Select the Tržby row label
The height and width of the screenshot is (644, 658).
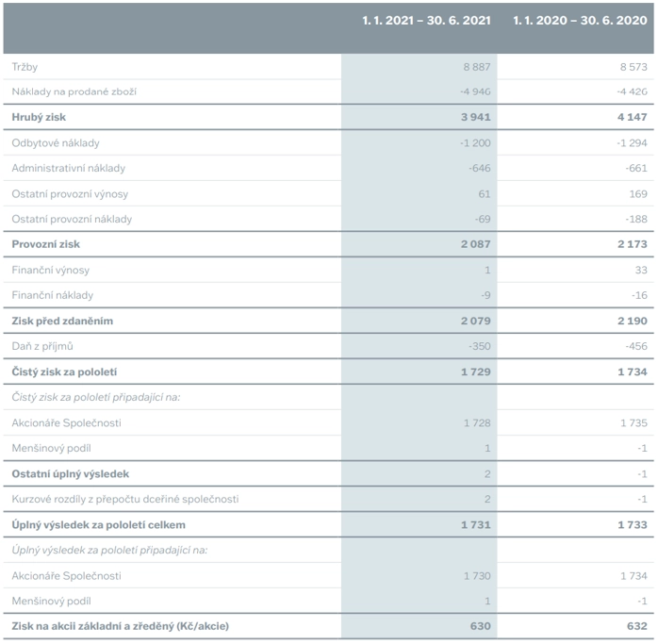tap(25, 67)
